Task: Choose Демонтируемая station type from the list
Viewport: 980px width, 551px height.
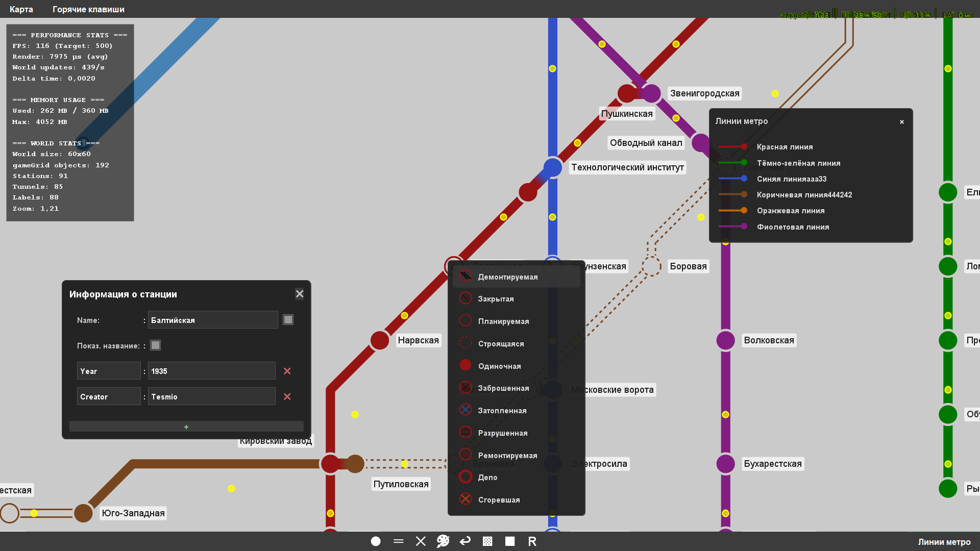Action: (507, 277)
